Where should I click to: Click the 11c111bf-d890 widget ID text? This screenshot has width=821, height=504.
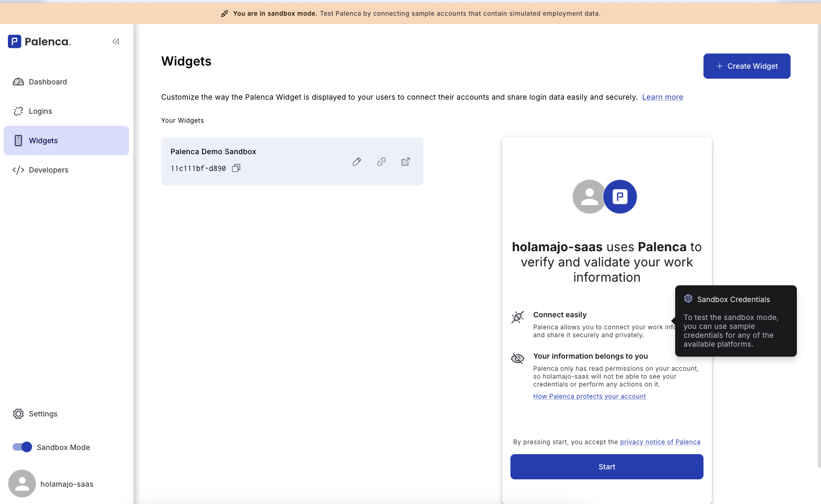[x=198, y=168]
